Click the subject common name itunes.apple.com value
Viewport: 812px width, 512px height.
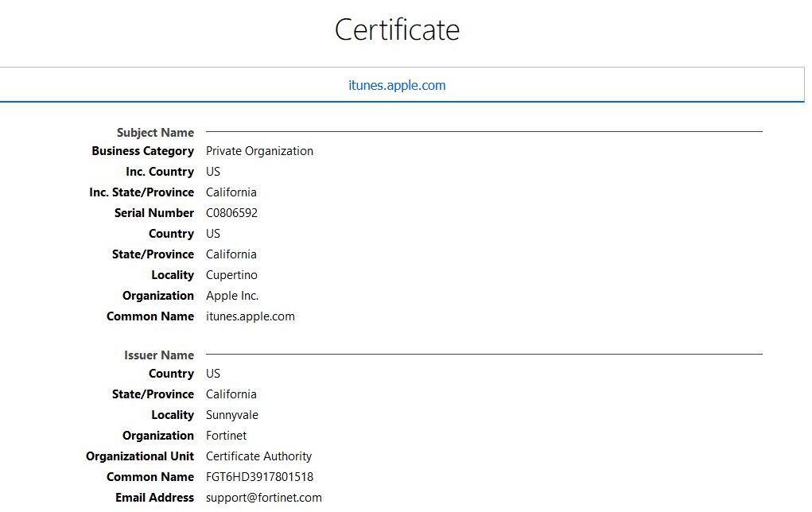[x=250, y=316]
